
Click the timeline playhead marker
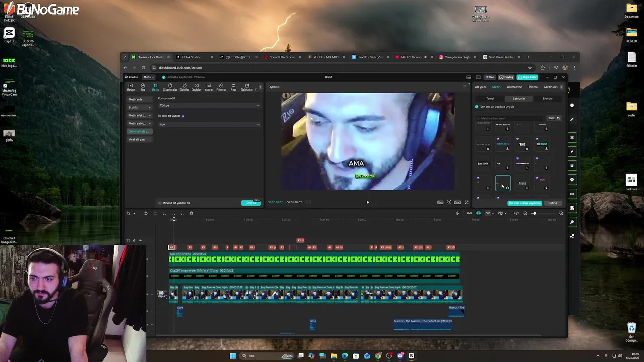174,219
